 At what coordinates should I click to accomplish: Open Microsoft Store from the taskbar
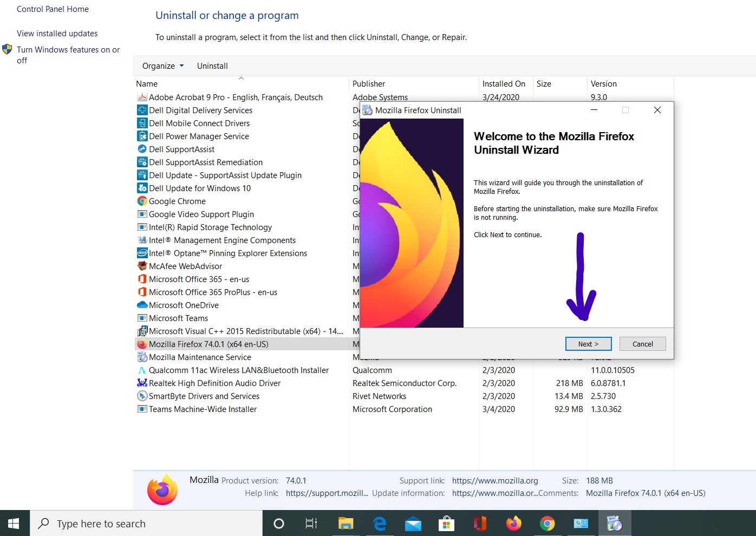[446, 524]
